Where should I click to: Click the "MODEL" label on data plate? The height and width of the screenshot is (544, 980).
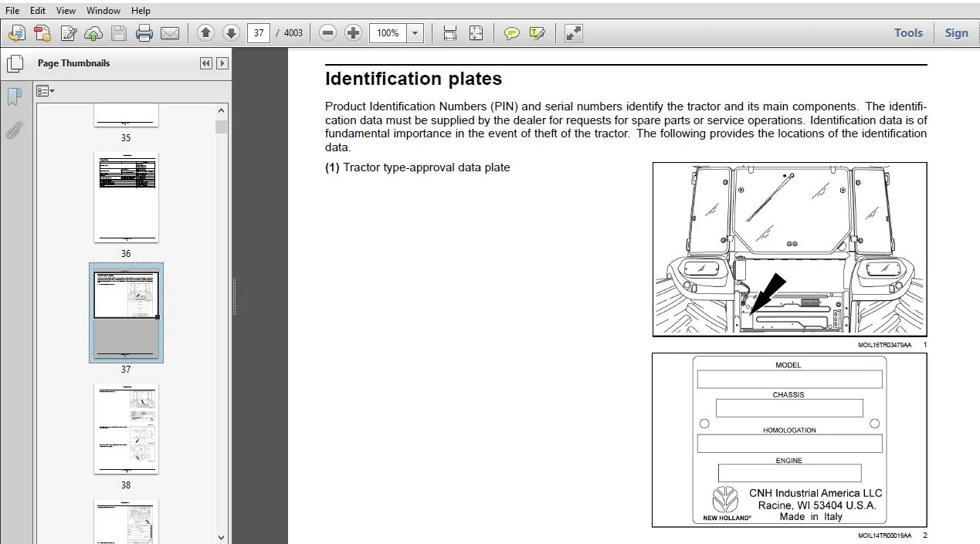[788, 366]
